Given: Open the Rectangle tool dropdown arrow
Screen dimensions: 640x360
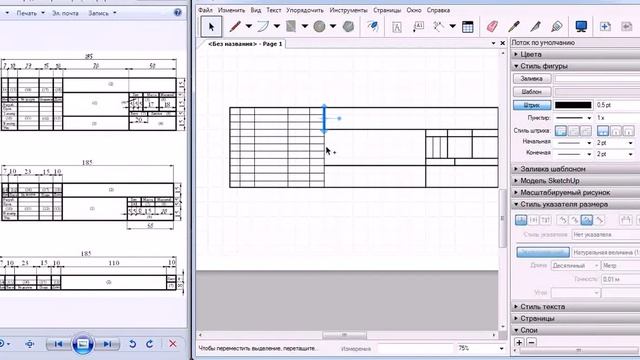Looking at the screenshot, I should coord(304,27).
